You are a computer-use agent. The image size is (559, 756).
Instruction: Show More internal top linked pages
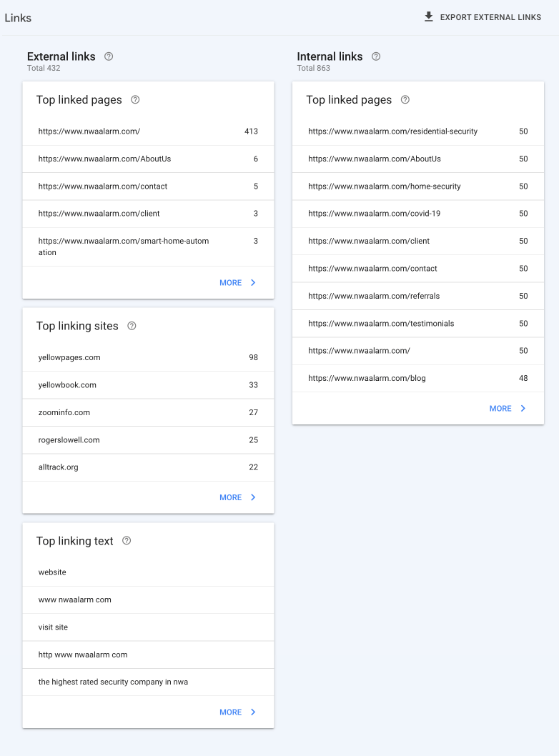(508, 409)
